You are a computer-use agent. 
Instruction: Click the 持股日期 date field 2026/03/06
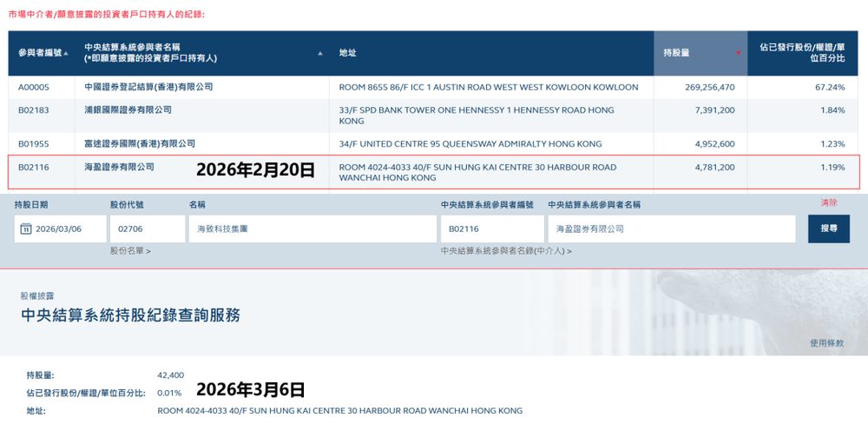61,229
